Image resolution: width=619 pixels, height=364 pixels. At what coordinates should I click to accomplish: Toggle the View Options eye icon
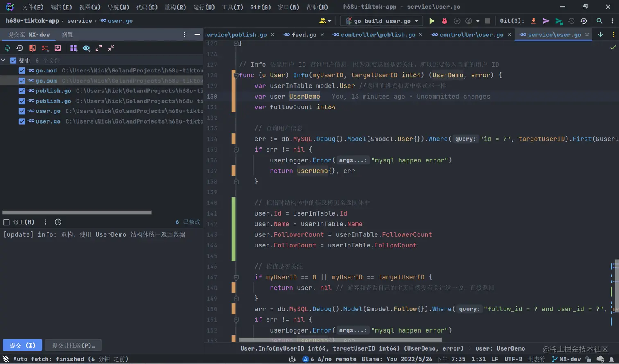point(86,48)
